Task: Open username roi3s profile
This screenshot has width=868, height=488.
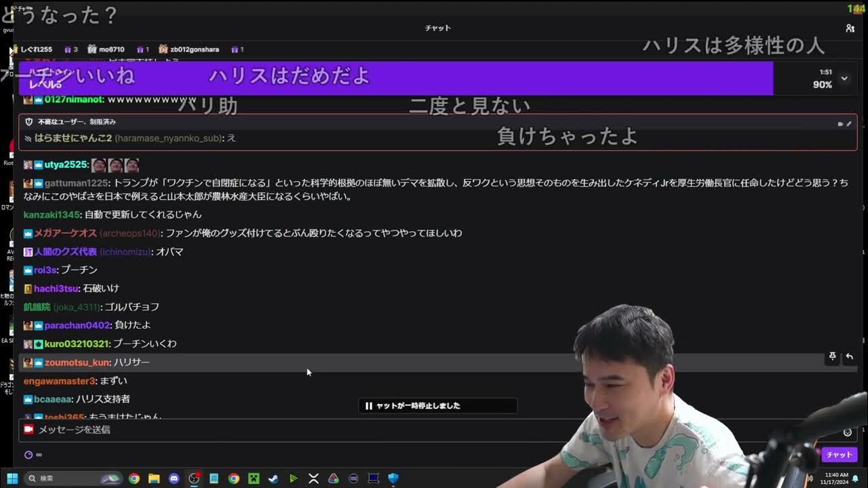Action: tap(45, 270)
